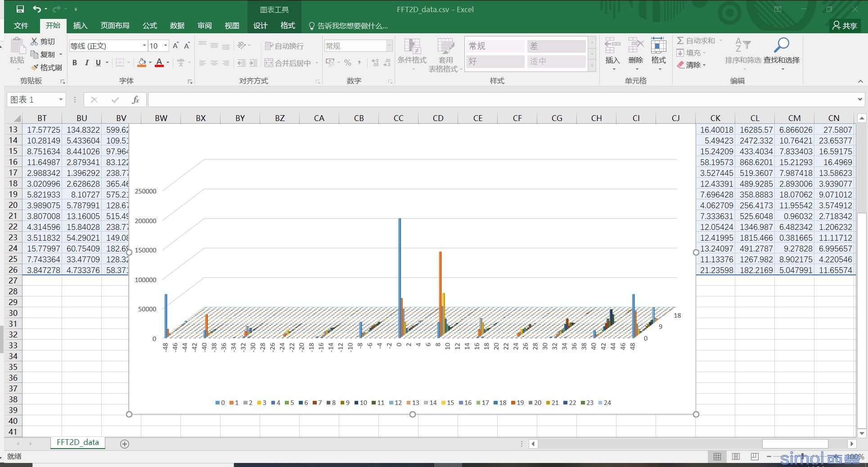The width and height of the screenshot is (868, 467).
Task: Toggle align right button
Action: coord(226,63)
